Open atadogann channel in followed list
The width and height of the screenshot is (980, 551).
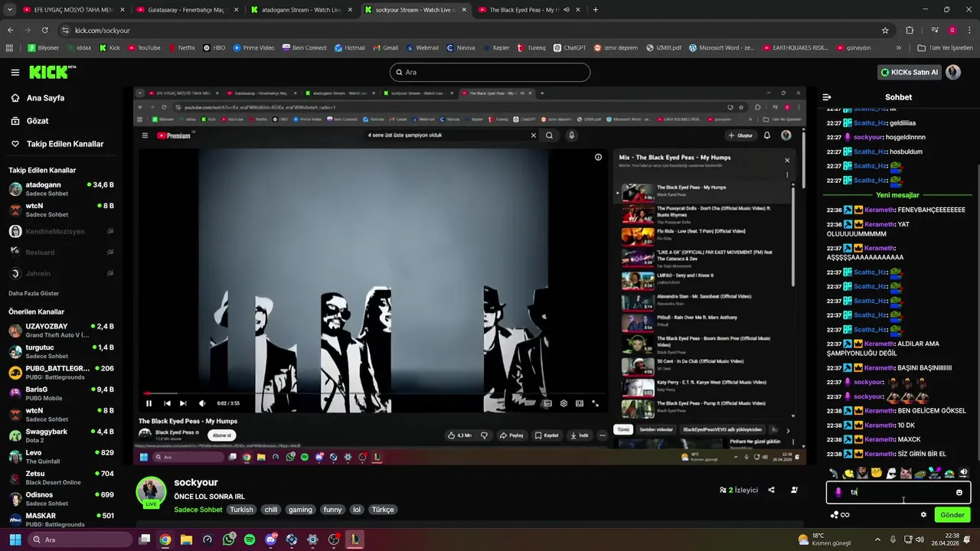61,189
